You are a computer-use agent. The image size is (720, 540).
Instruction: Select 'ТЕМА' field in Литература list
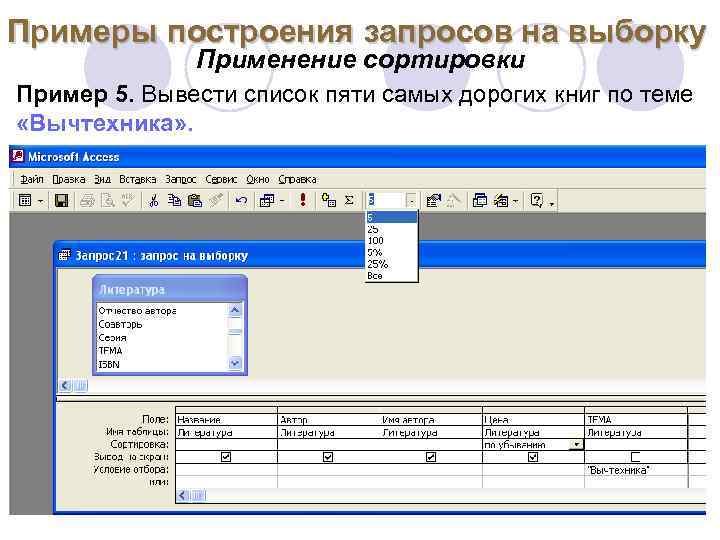[111, 351]
